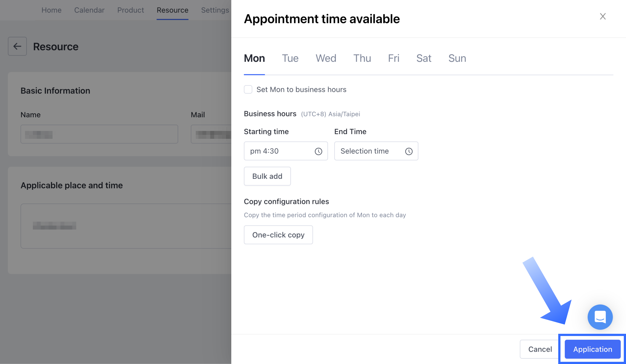The image size is (626, 364).
Task: Click the blue Application button
Action: pos(592,349)
